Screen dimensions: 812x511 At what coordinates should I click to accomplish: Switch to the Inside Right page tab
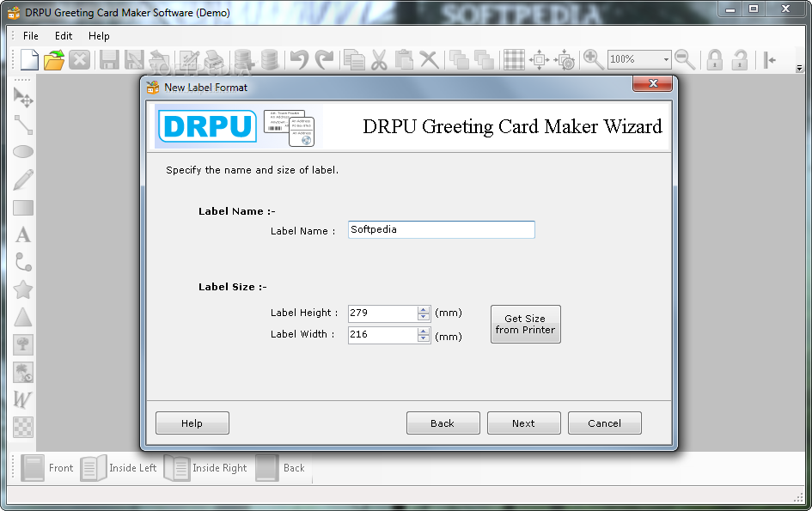(205, 468)
